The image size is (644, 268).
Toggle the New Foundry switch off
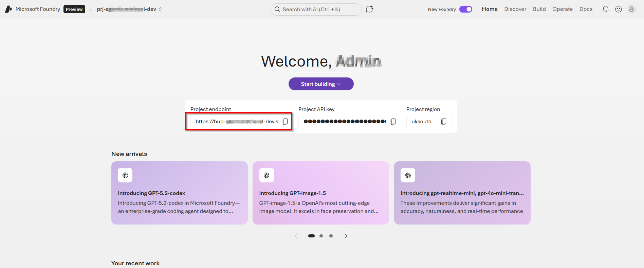point(466,9)
